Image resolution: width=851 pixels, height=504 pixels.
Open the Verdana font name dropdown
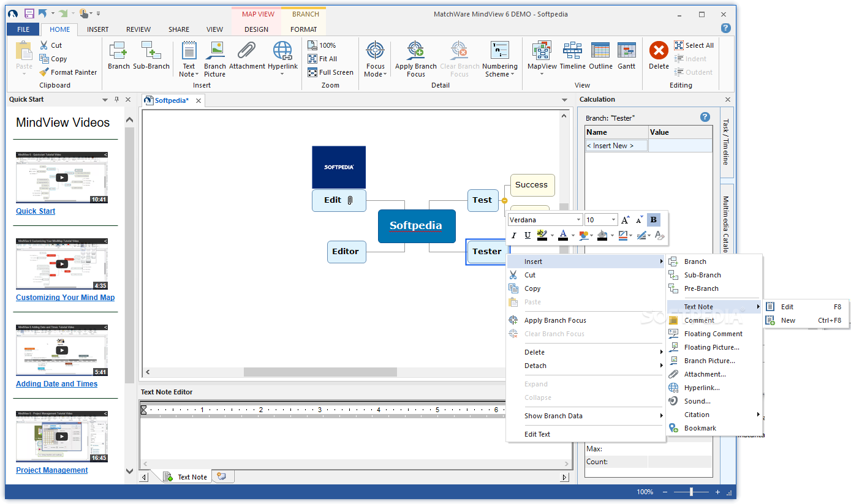click(x=578, y=220)
